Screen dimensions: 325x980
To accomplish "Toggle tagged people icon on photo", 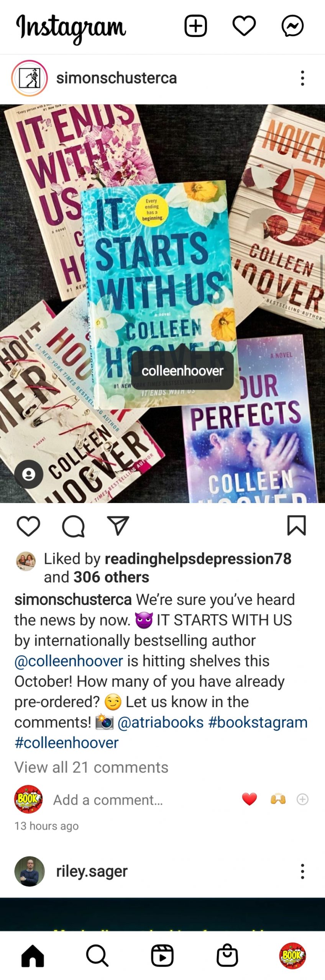I will pyautogui.click(x=29, y=474).
